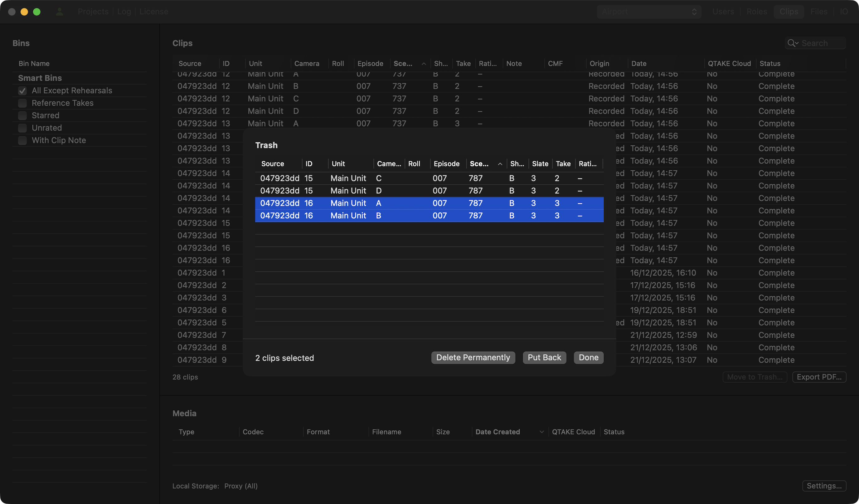This screenshot has width=859, height=504.
Task: Open the Airport project dropdown
Action: (x=649, y=12)
